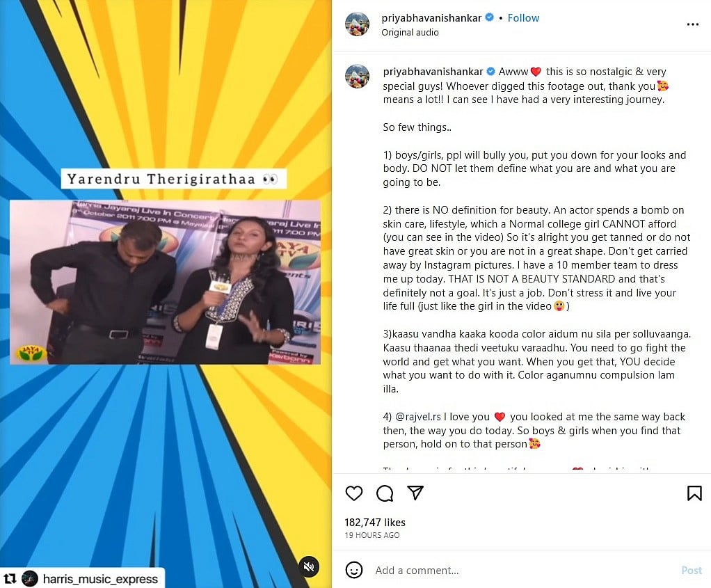
Task: Click the Post comment button
Action: (691, 571)
